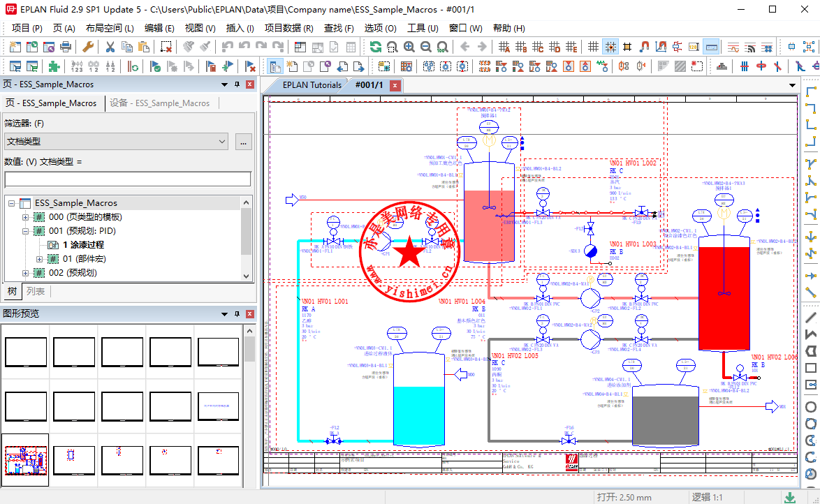Collapse the 001 (预规划: PID) node
820x504 pixels.
point(25,231)
